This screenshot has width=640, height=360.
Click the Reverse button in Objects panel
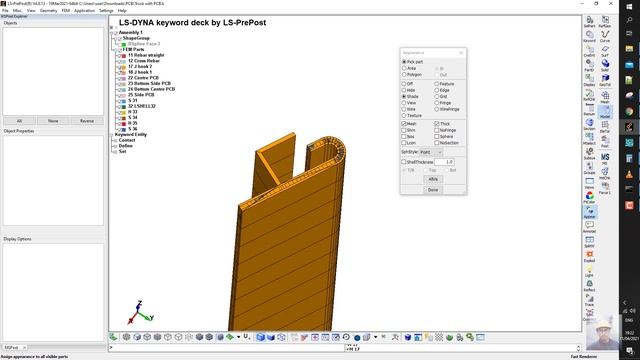pos(87,121)
